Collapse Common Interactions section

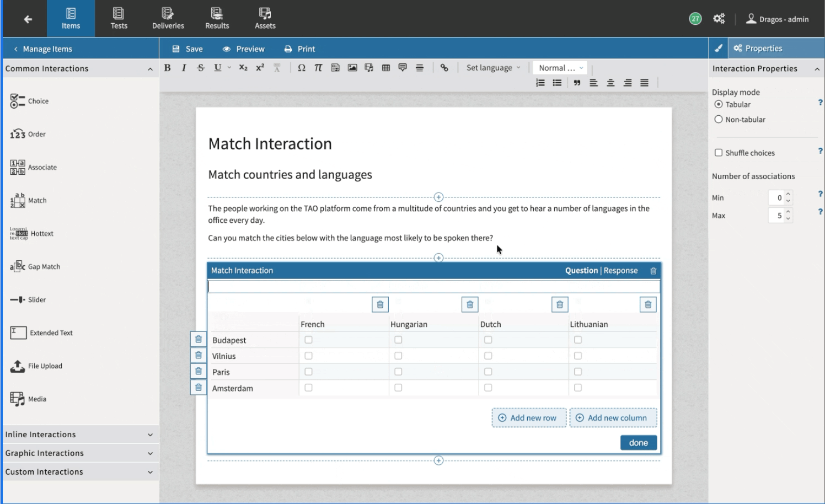click(x=81, y=68)
